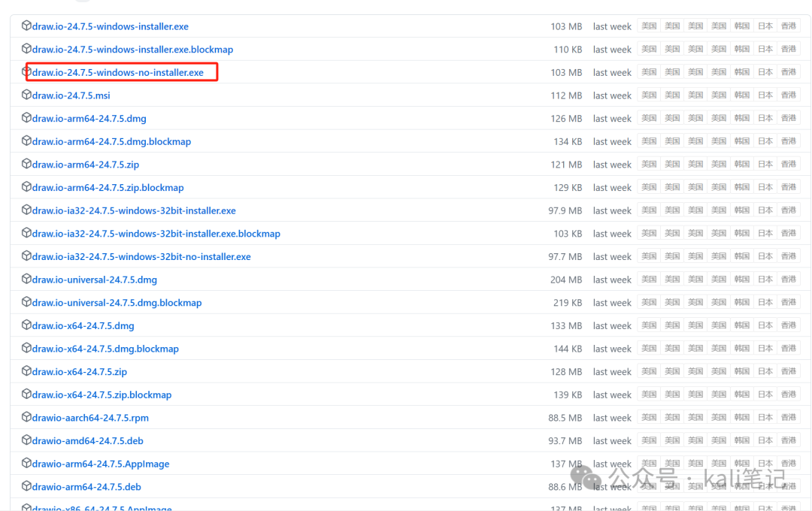The height and width of the screenshot is (511, 812).
Task: Click the 204 MB size text
Action: tap(566, 280)
